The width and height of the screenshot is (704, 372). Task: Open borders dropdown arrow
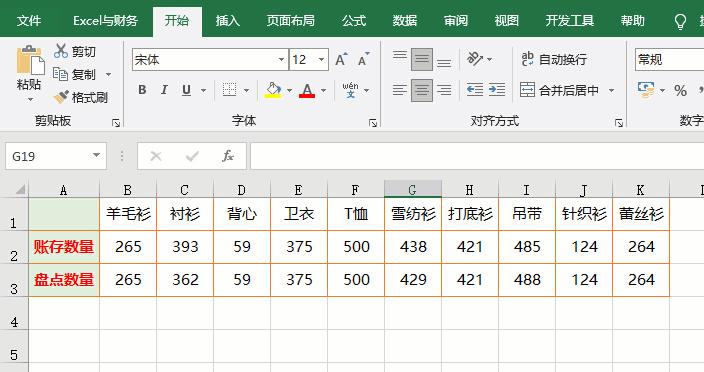(x=246, y=91)
